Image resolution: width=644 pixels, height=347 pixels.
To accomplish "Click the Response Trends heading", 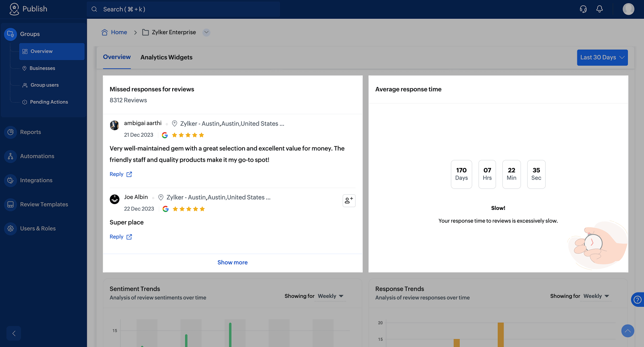I will (400, 289).
